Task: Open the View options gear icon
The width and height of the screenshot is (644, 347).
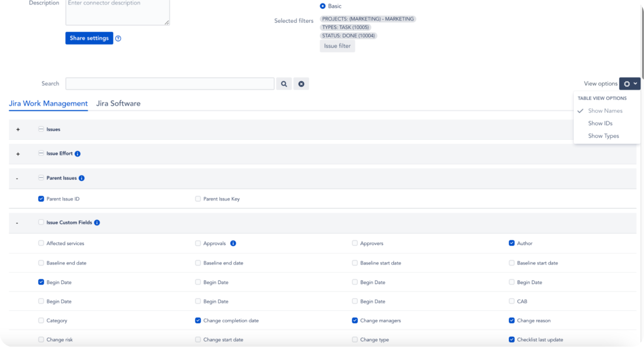Action: coord(627,84)
